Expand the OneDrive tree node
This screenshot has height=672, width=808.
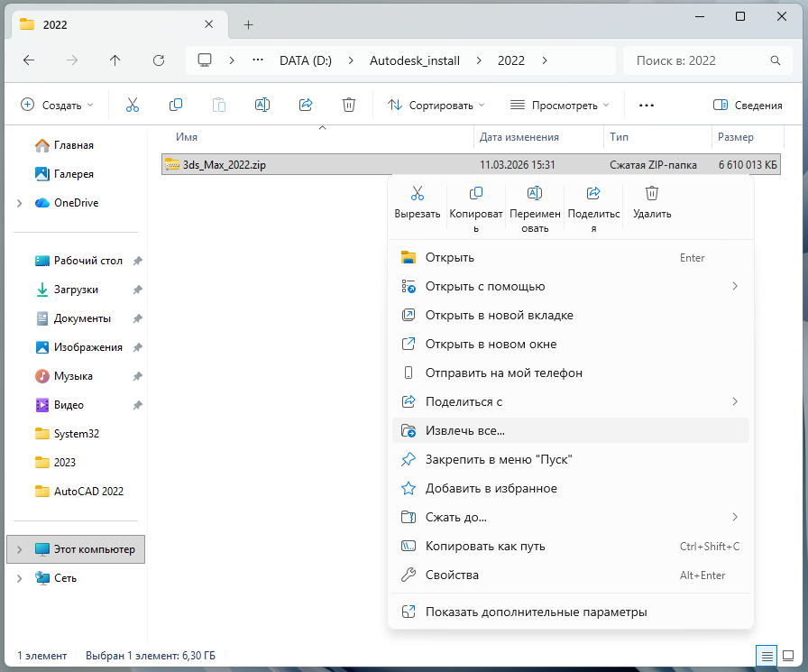(20, 203)
